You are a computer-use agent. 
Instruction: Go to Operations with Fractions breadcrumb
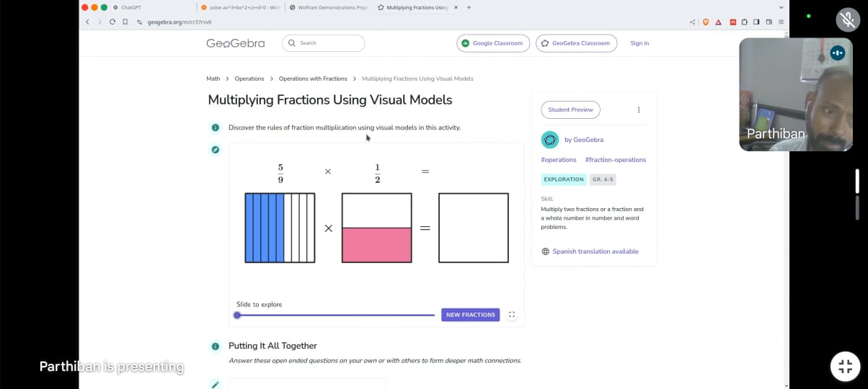click(313, 79)
